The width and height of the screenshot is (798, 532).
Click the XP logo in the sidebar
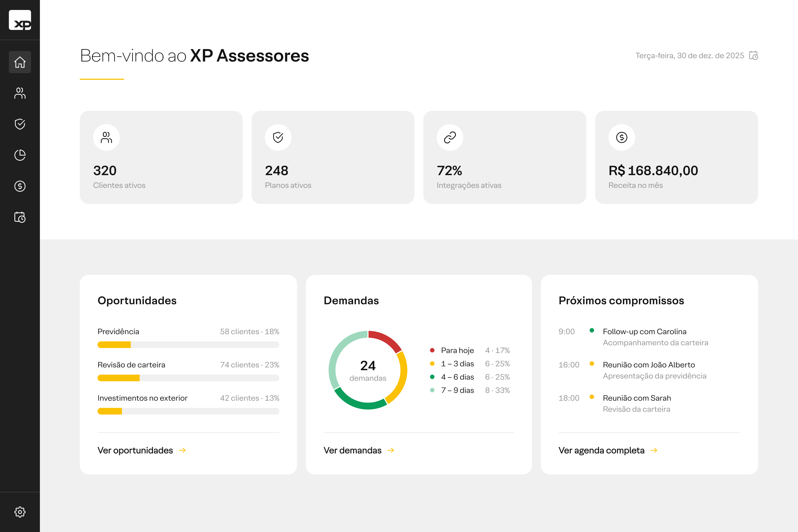click(20, 20)
